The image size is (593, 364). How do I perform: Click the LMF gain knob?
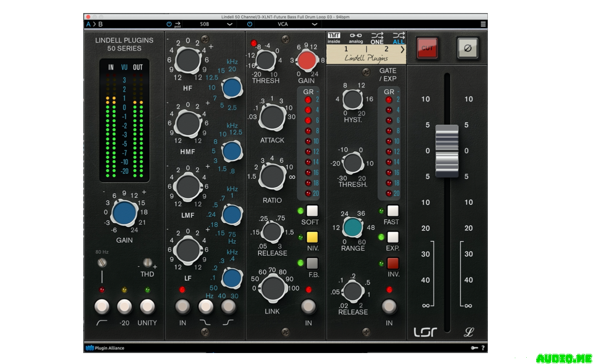188,186
